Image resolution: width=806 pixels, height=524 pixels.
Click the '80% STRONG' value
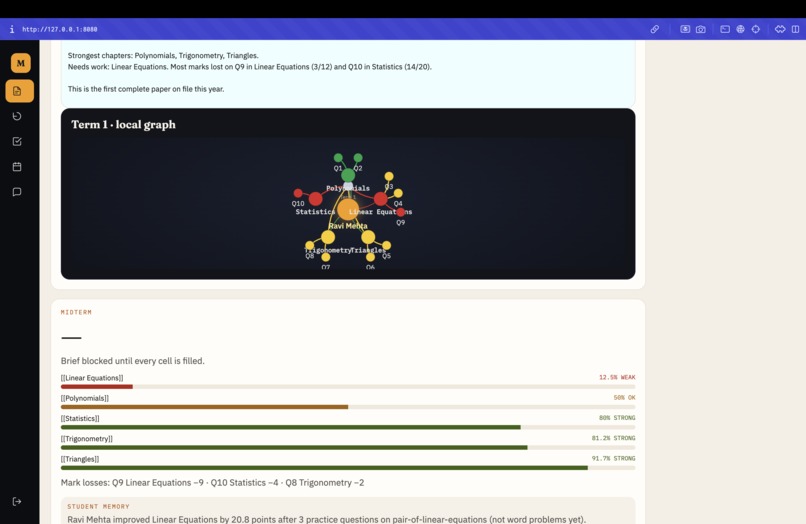coord(617,418)
